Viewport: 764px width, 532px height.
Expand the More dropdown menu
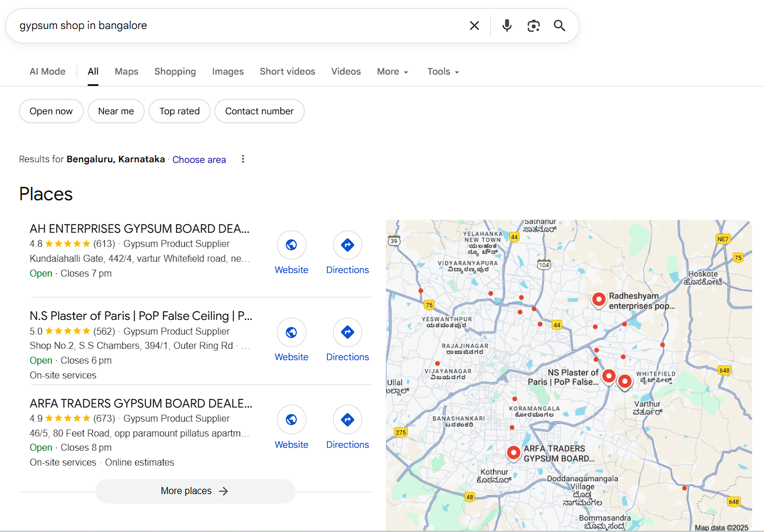(393, 72)
